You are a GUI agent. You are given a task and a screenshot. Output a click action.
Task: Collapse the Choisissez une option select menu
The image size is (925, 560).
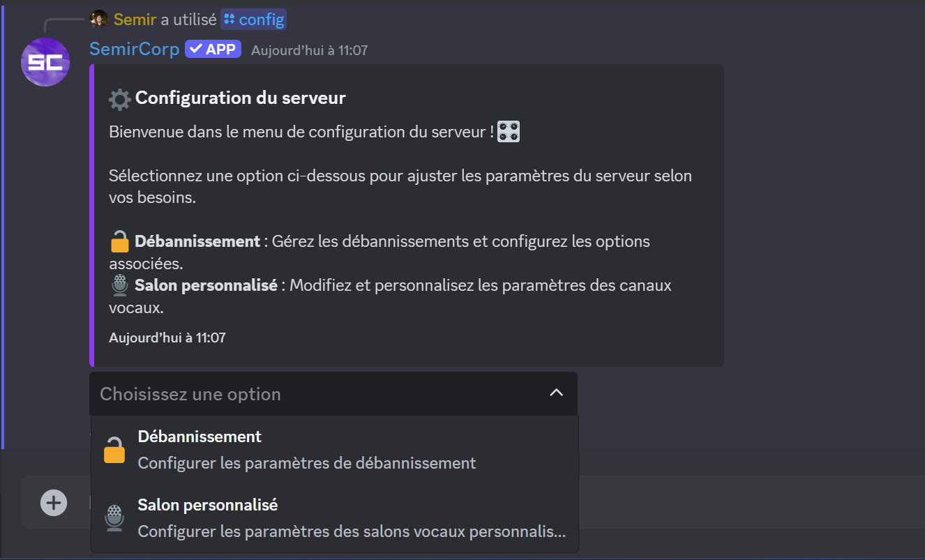(556, 393)
